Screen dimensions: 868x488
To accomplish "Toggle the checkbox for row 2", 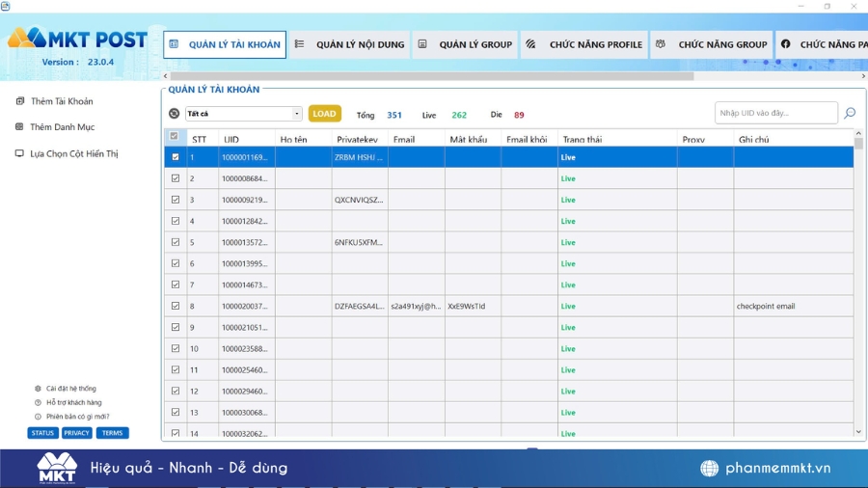I will click(x=176, y=178).
